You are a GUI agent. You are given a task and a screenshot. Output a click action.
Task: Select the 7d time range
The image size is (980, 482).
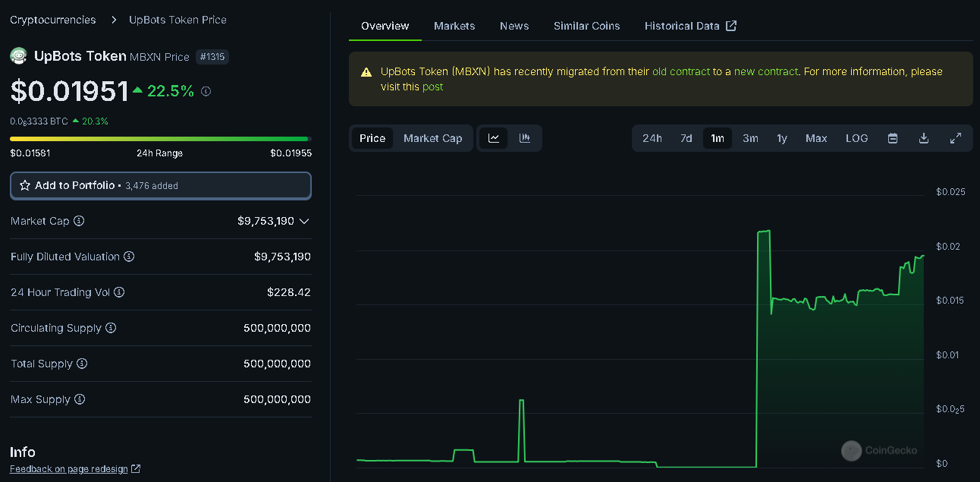coord(686,138)
